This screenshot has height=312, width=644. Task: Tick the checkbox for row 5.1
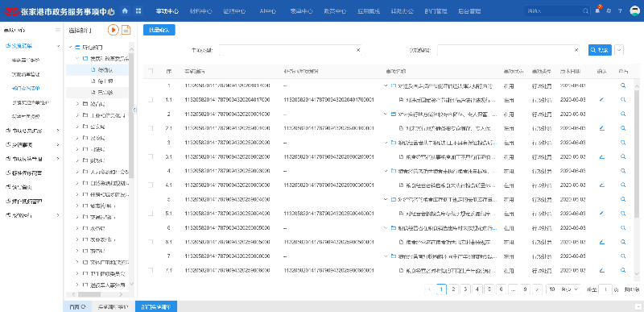tap(151, 214)
